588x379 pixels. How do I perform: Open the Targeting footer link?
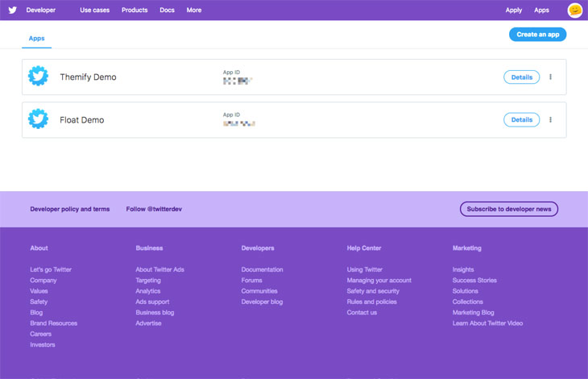point(148,281)
